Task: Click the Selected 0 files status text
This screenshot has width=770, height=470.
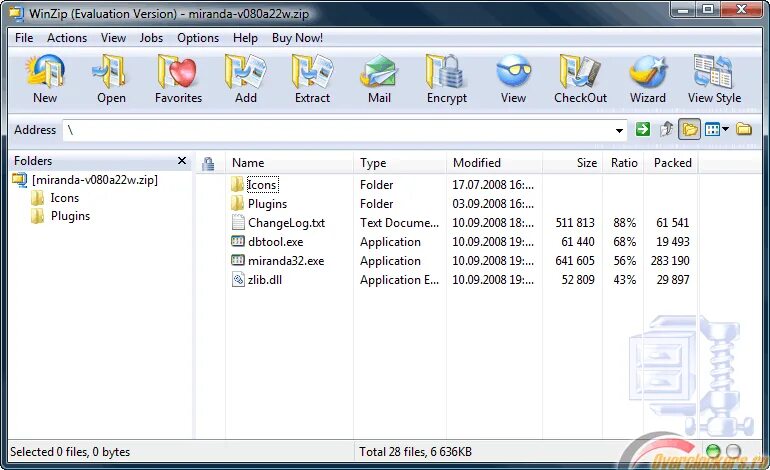Action: [70, 452]
